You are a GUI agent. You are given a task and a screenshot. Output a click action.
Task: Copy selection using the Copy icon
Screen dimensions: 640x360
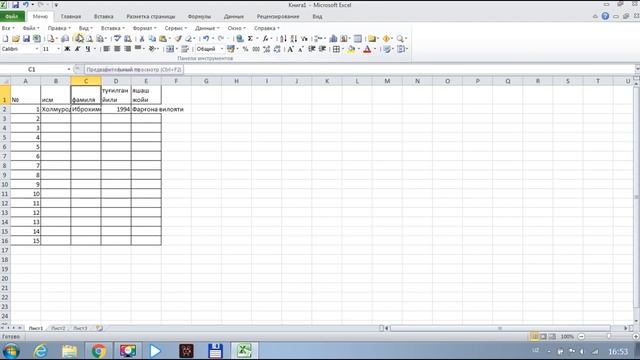(x=152, y=39)
